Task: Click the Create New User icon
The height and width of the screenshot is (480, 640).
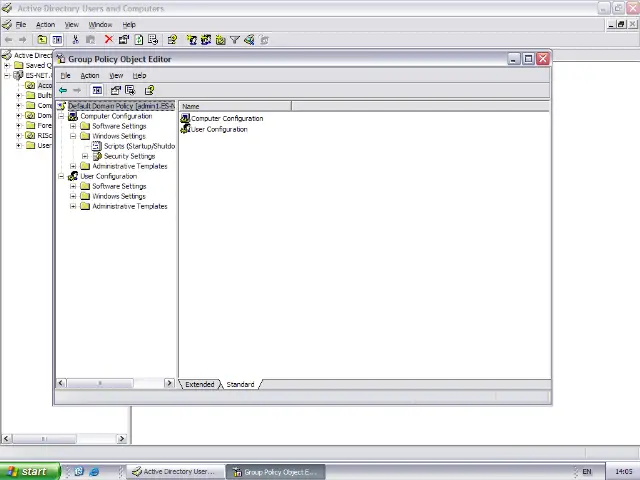Action: pyautogui.click(x=191, y=40)
